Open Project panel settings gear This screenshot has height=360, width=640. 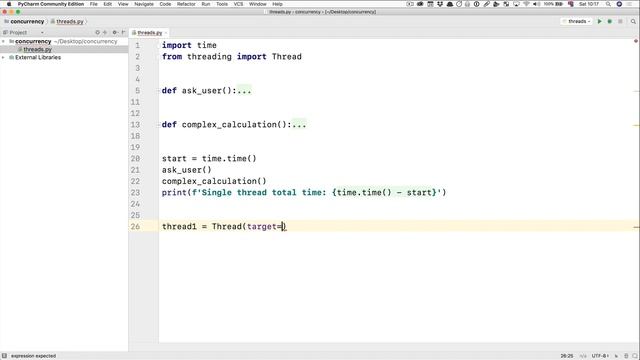pyautogui.click(x=115, y=32)
